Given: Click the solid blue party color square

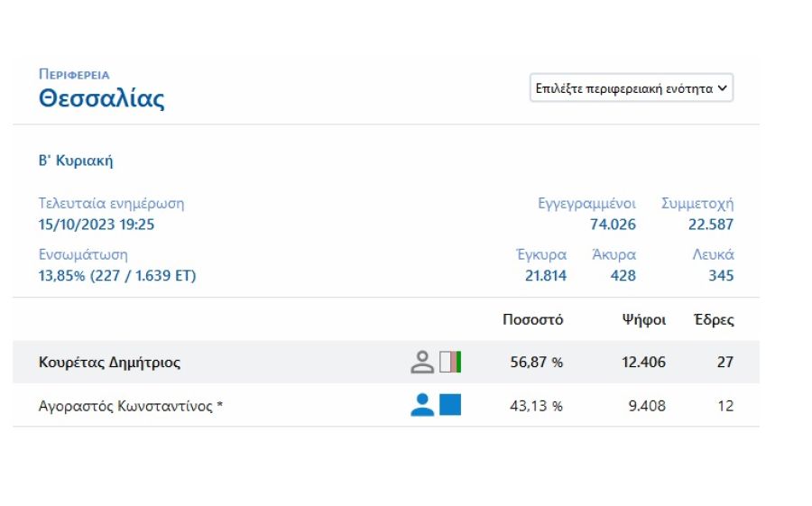Looking at the screenshot, I should point(450,405).
